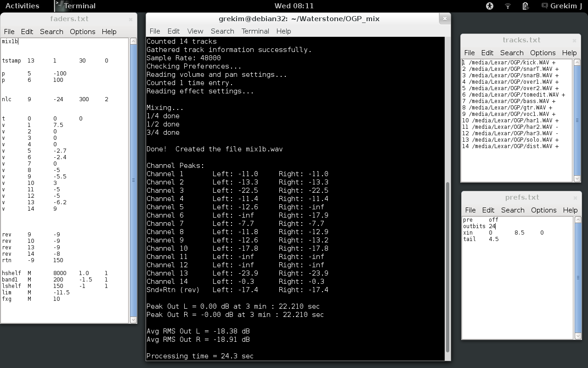The image size is (588, 368).
Task: Click the chat status icon beside Grekim J
Action: tap(544, 6)
